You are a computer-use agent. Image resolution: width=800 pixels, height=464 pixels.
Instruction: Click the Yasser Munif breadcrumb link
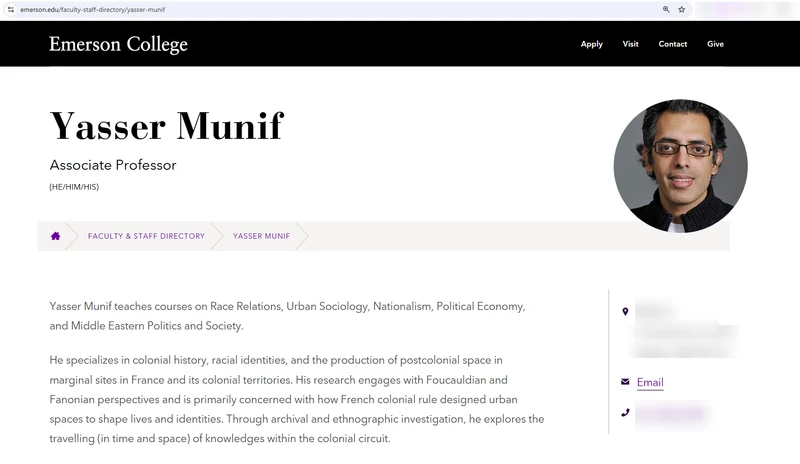tap(261, 236)
